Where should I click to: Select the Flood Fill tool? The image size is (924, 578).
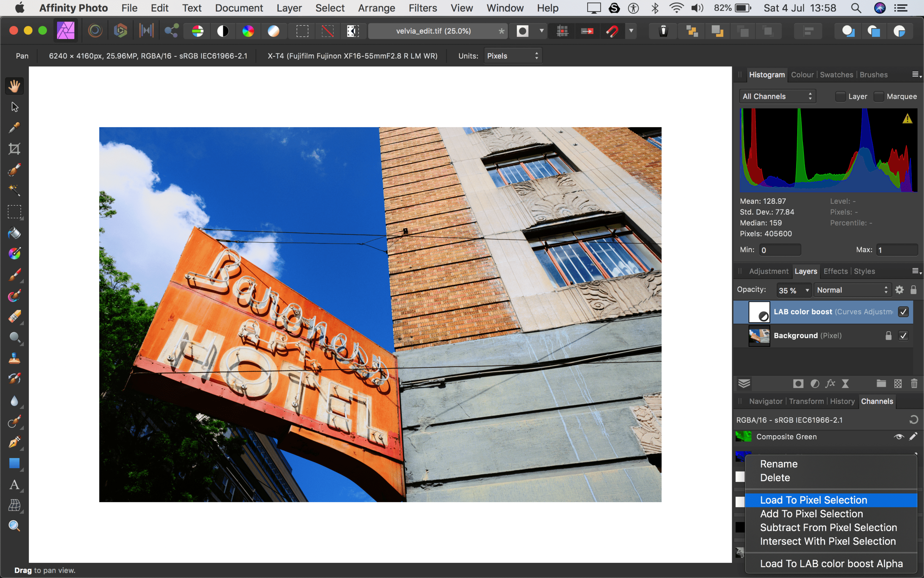(x=14, y=233)
